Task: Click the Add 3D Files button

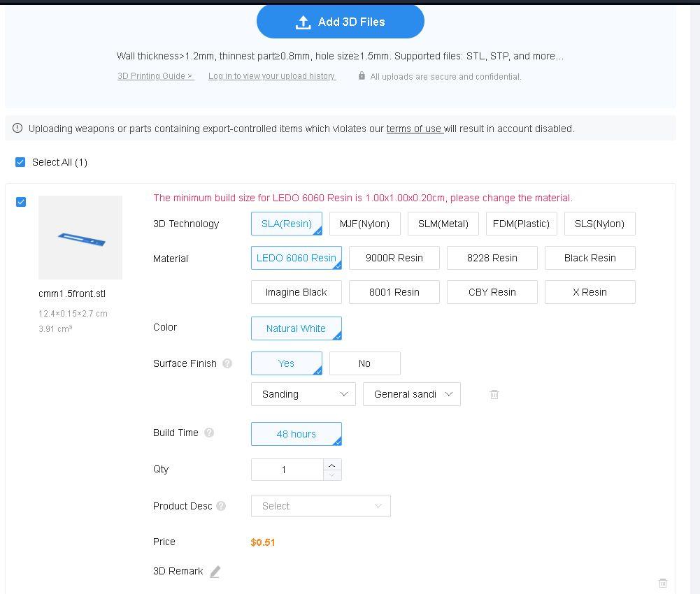Action: 340,22
